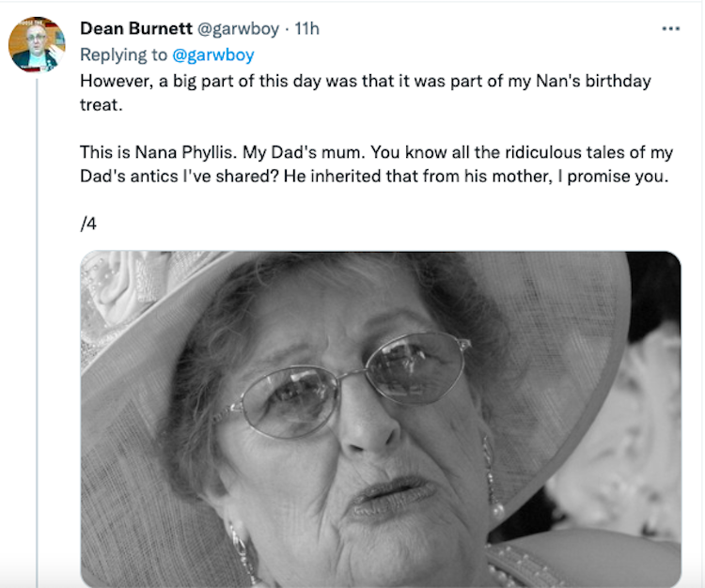Viewport: 705px width, 588px height.
Task: Click the vertical thread line under the avatar
Action: pos(38,329)
